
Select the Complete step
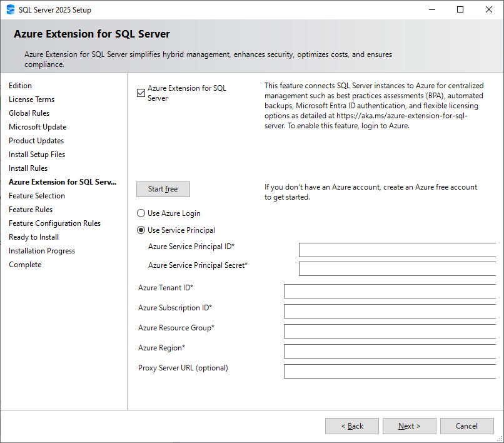[x=25, y=265]
